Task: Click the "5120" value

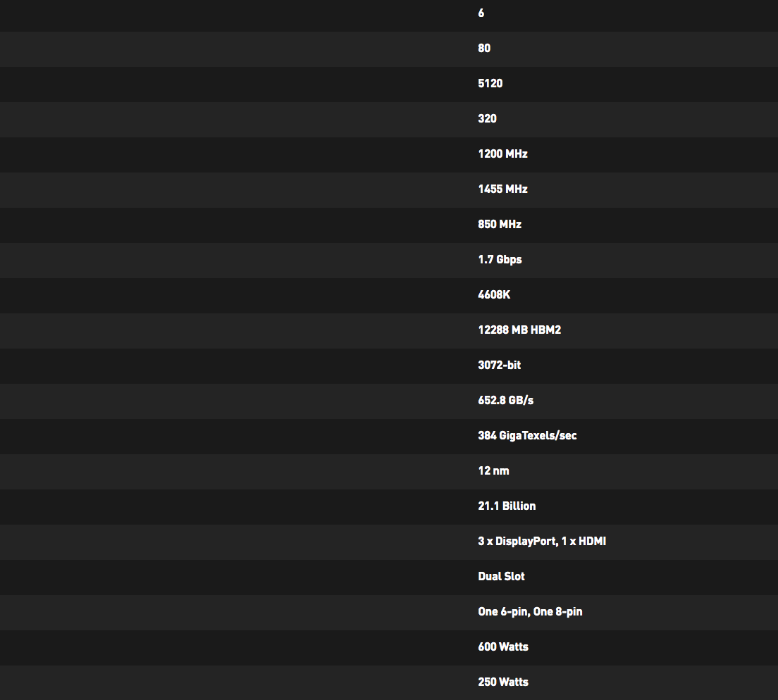Action: point(490,84)
